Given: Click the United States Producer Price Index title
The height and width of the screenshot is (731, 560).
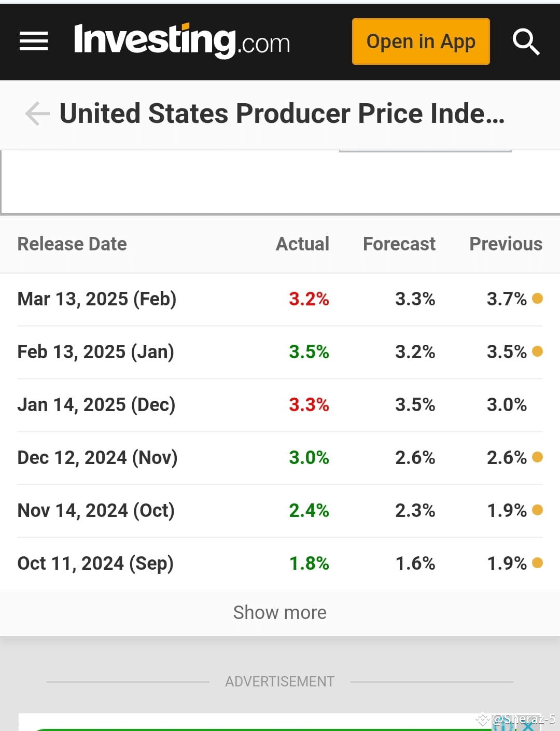Looking at the screenshot, I should tap(282, 114).
